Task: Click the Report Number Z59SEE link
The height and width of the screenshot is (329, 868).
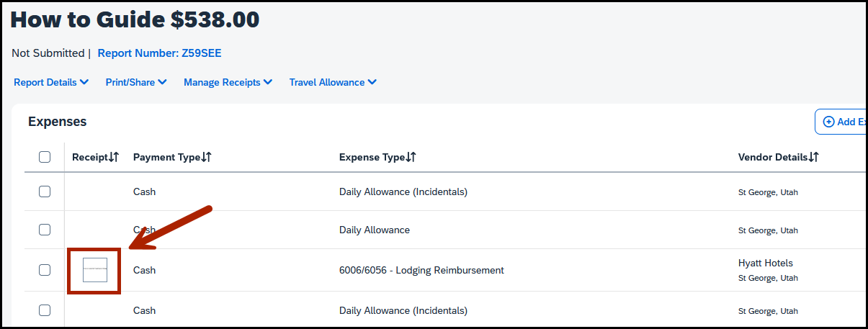Action: click(x=160, y=53)
